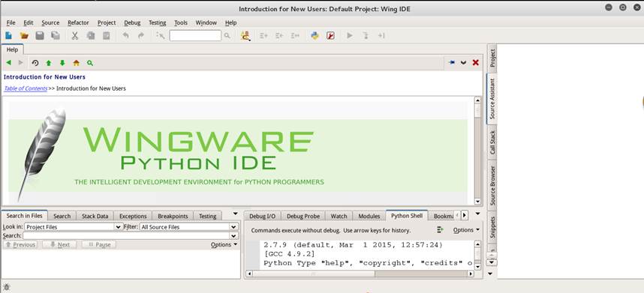The image size is (644, 293).
Task: Click the blue pin icon in Help panel
Action: pyautogui.click(x=452, y=63)
